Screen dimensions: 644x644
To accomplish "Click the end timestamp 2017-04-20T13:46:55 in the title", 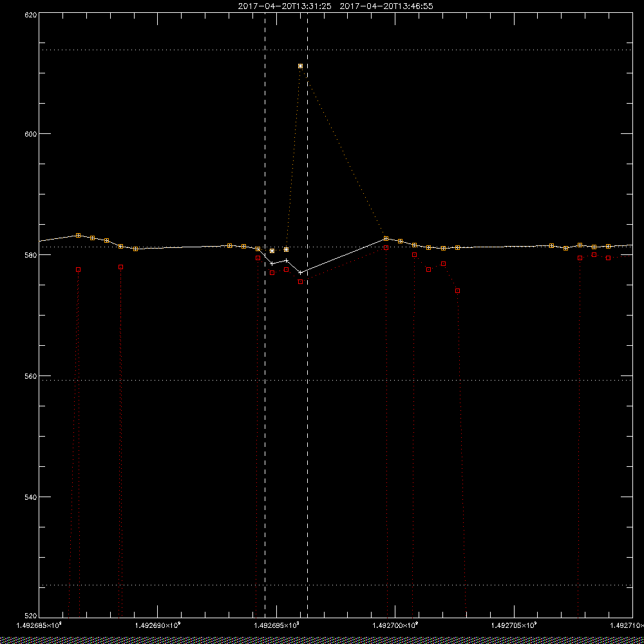I will [386, 6].
